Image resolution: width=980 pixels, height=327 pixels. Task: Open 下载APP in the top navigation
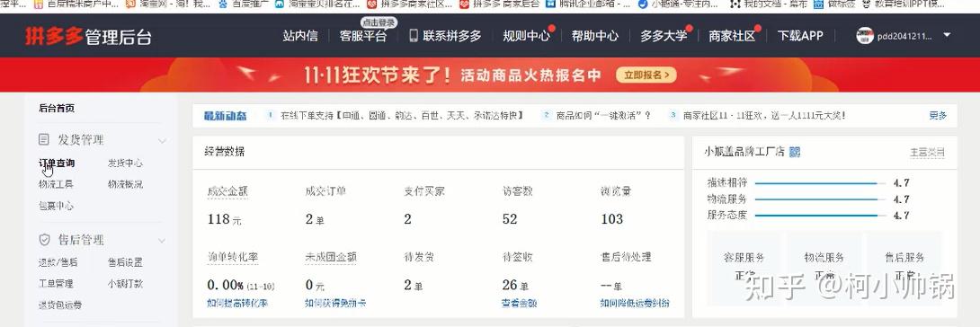click(x=800, y=36)
